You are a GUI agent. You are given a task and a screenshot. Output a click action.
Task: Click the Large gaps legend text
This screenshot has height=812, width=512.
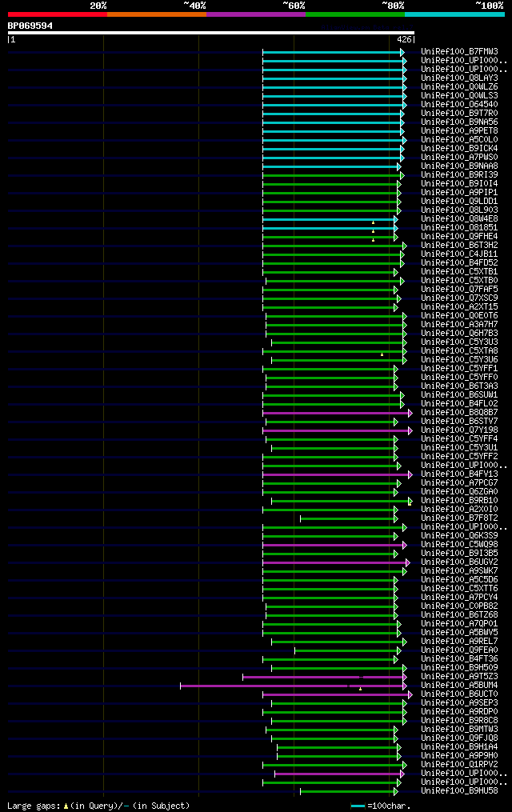click(x=98, y=806)
